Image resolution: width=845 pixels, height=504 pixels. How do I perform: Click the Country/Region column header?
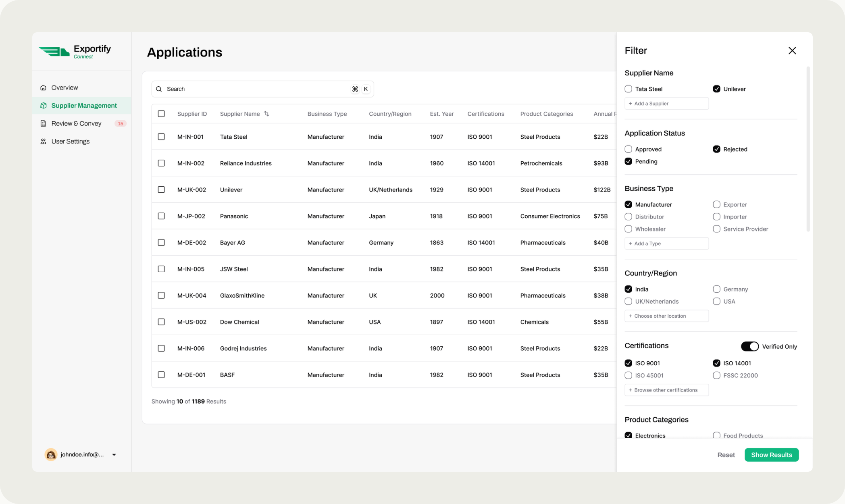pos(390,114)
